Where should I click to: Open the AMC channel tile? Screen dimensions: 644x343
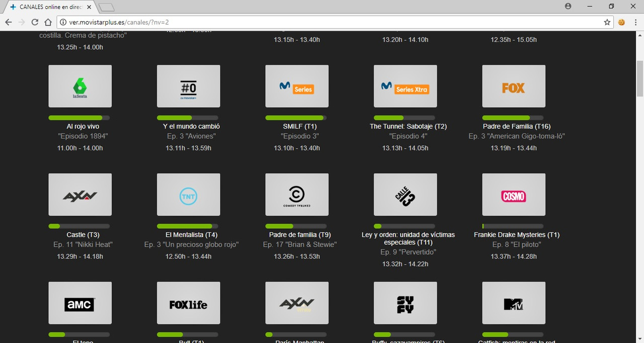coord(80,303)
